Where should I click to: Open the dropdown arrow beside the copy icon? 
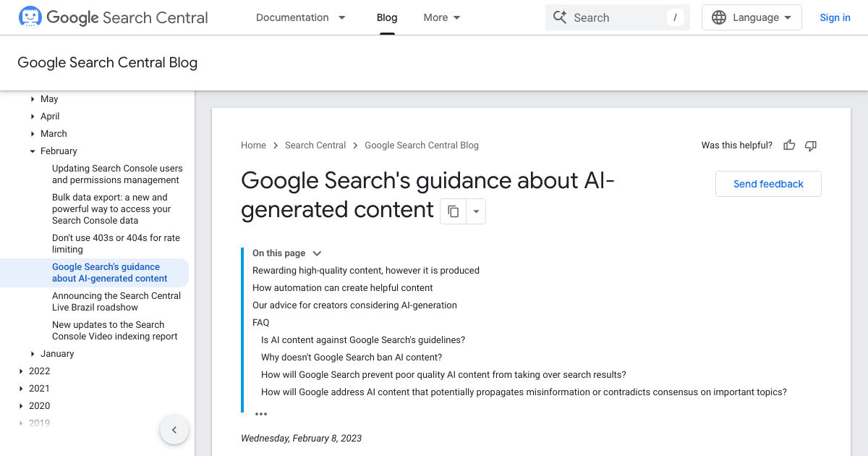coord(476,211)
